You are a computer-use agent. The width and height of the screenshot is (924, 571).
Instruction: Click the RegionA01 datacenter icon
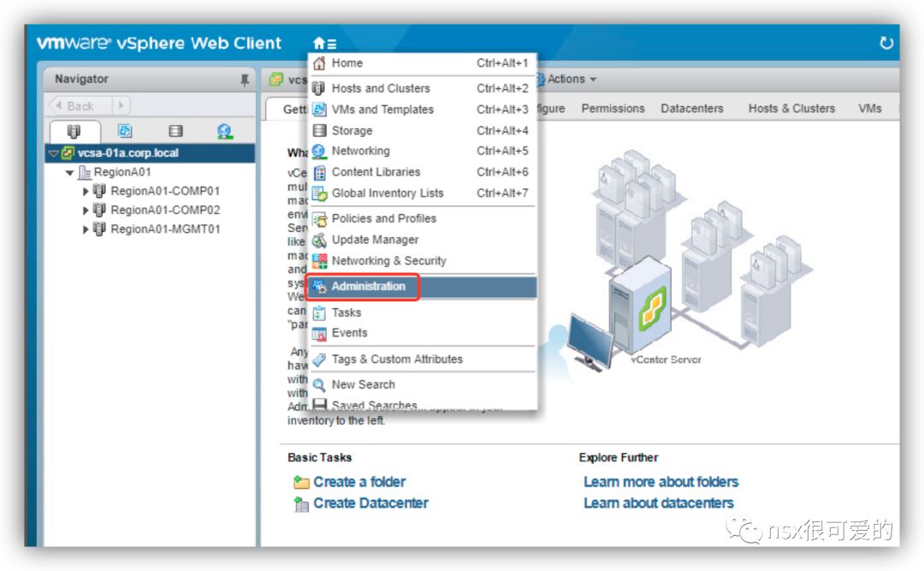point(85,172)
